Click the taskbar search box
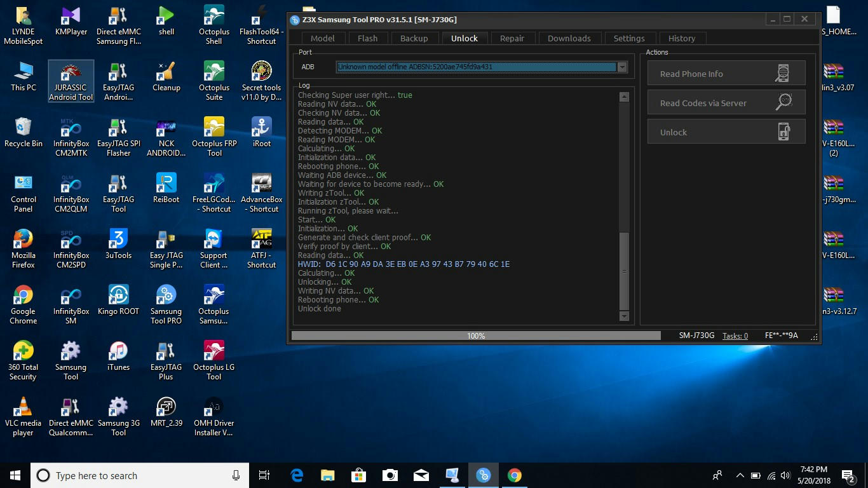Viewport: 868px width, 488px height. click(140, 475)
